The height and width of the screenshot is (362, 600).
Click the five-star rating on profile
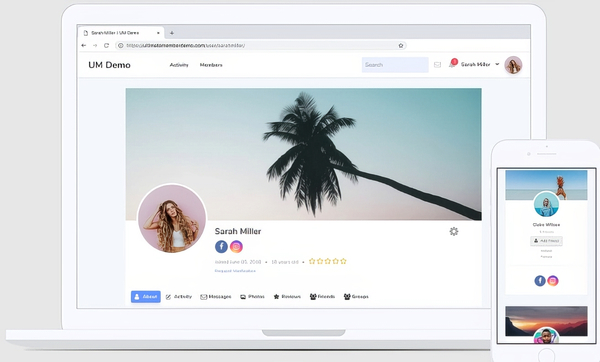(328, 261)
